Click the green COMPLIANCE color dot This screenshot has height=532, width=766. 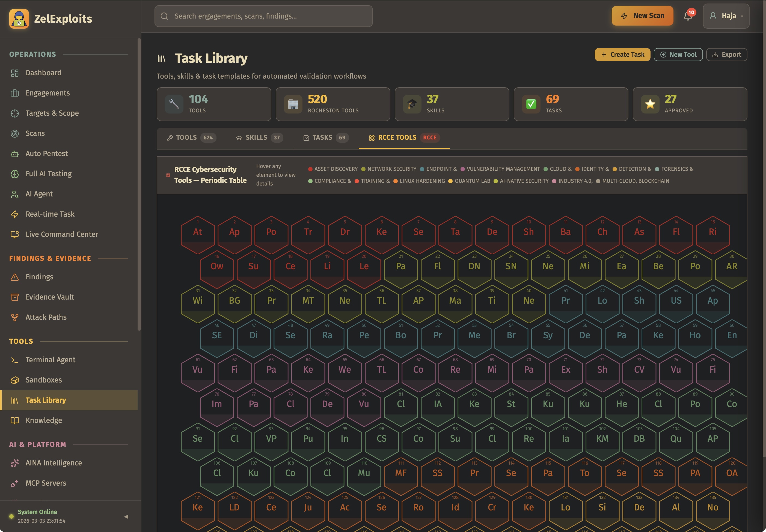pos(310,181)
